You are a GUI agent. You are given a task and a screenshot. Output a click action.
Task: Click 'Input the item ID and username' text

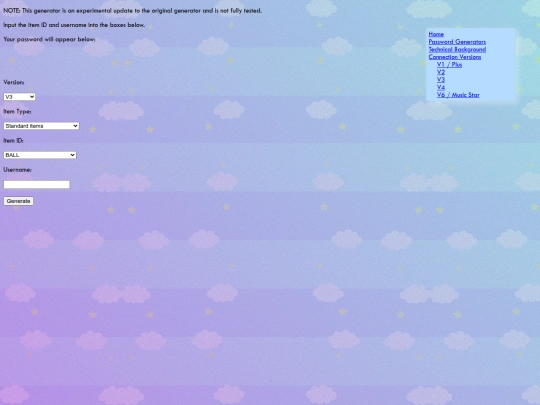click(74, 25)
